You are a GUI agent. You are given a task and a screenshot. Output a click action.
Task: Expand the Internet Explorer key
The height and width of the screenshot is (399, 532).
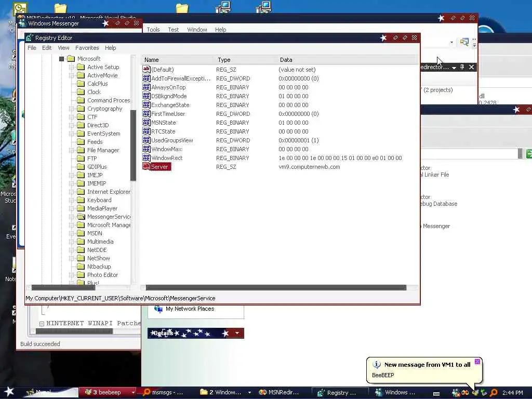click(72, 192)
